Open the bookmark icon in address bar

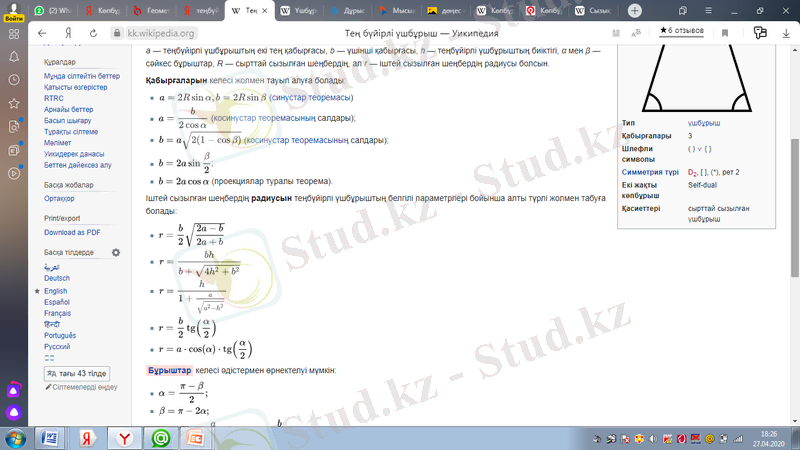pos(724,33)
